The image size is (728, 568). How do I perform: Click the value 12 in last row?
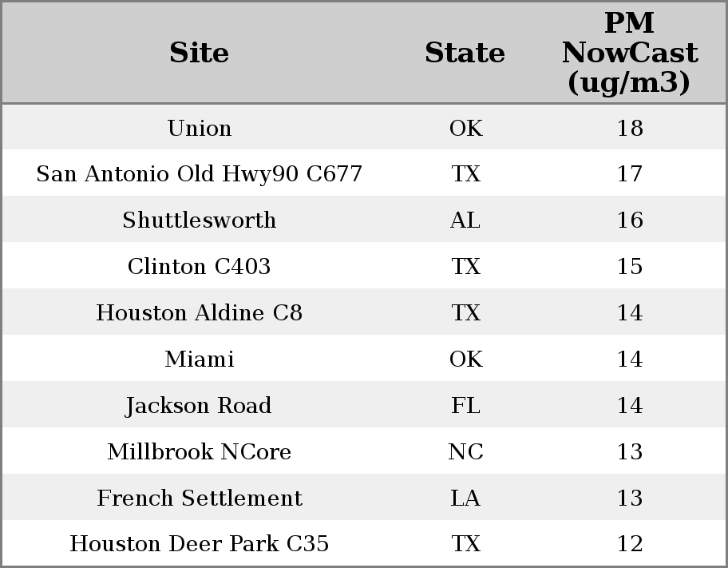[630, 543]
